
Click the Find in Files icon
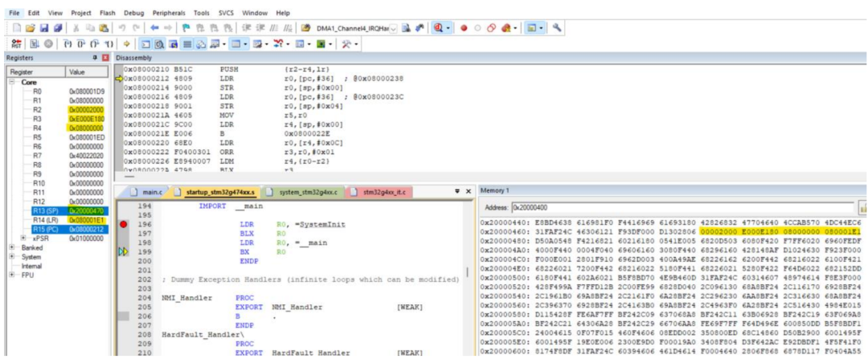coord(305,28)
